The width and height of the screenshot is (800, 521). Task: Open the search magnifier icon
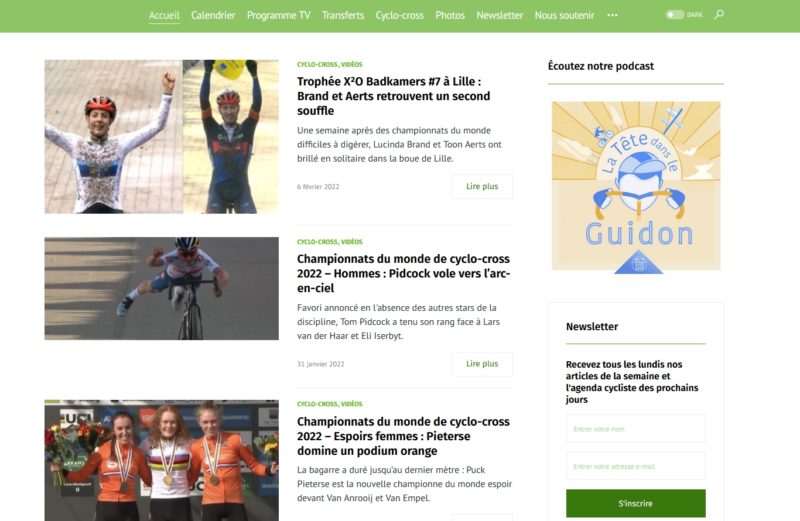pyautogui.click(x=719, y=15)
